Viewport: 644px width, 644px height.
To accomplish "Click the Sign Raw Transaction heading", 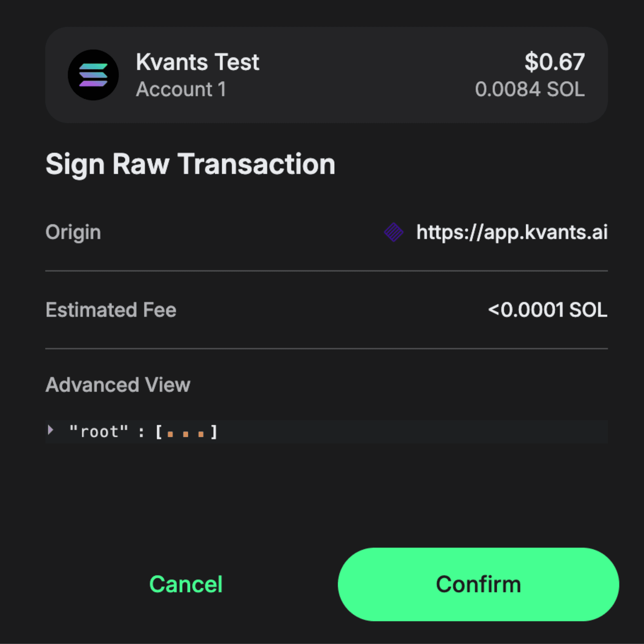I will coord(190,164).
